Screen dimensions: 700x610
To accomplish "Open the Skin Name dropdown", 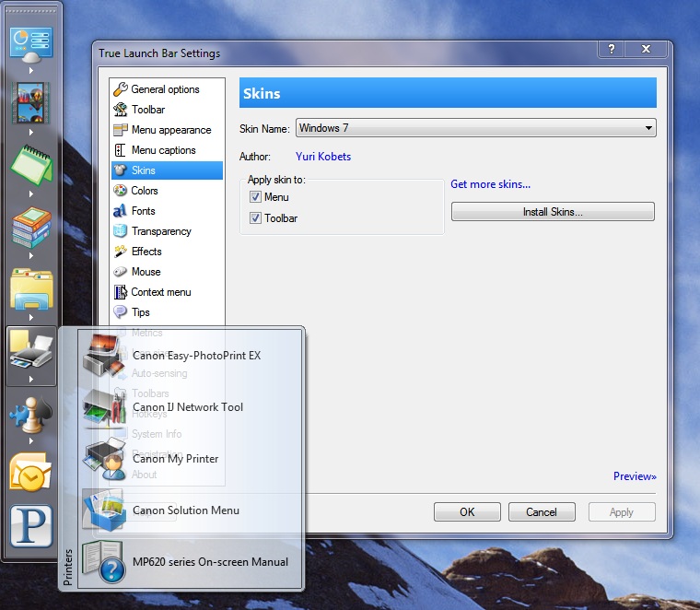I will 476,128.
